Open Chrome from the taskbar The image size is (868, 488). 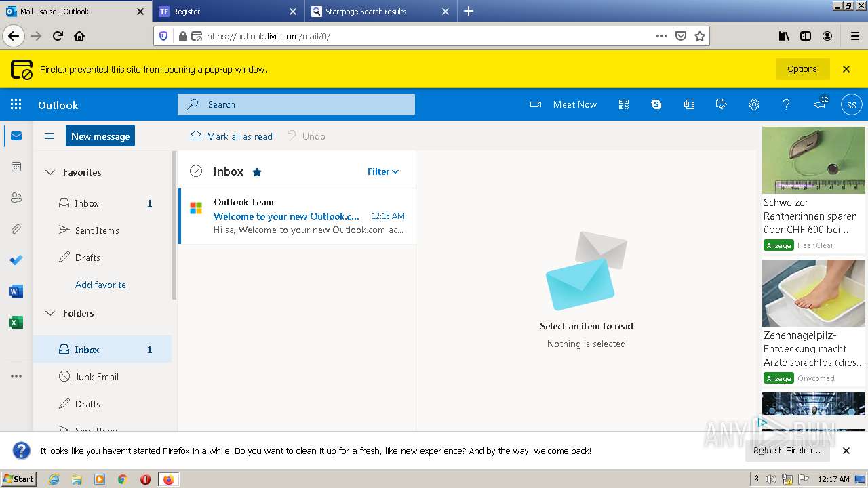click(x=123, y=479)
